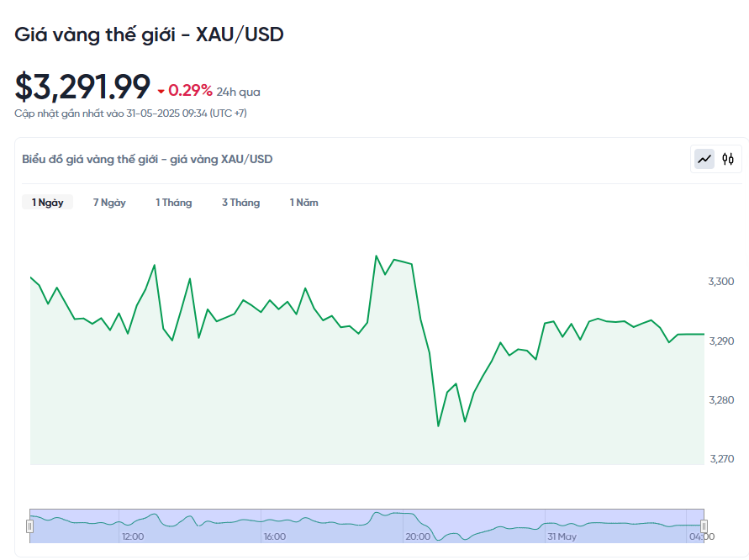Click the 16:00 label in navigator
The width and height of the screenshot is (749, 560).
(x=275, y=536)
